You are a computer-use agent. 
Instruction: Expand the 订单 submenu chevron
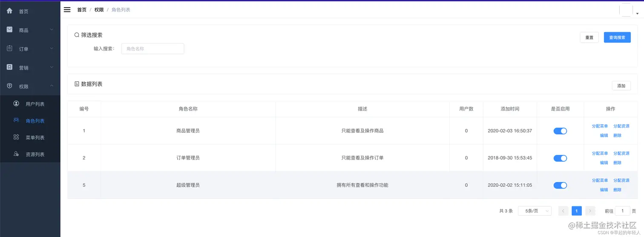click(52, 49)
